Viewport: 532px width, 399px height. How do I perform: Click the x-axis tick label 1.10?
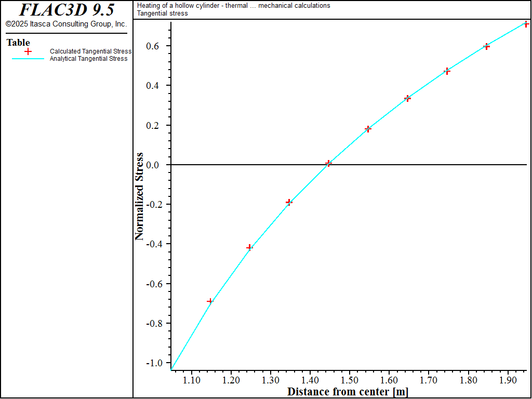coord(191,379)
